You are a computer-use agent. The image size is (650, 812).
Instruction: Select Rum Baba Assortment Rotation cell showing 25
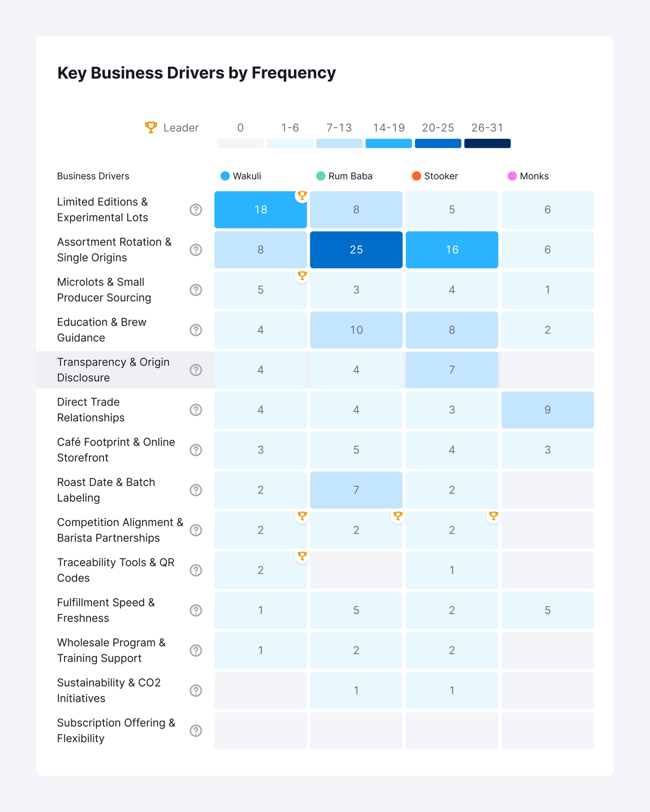click(356, 250)
